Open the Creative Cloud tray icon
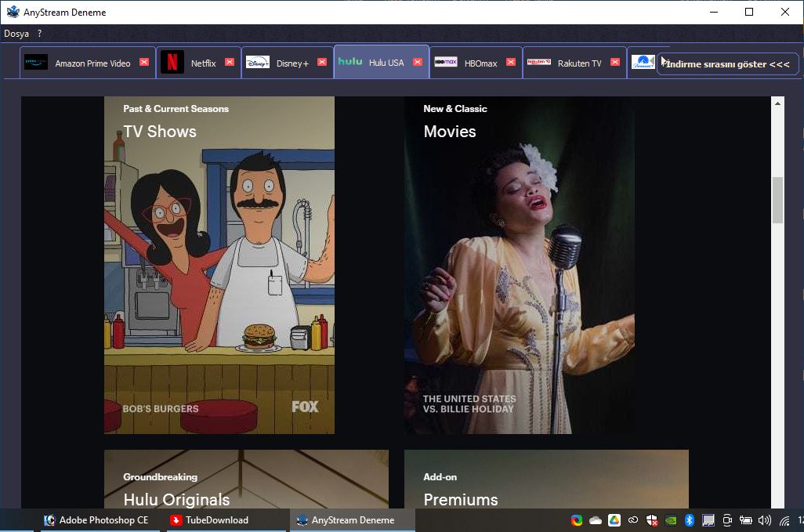Image resolution: width=804 pixels, height=532 pixels. [632, 520]
